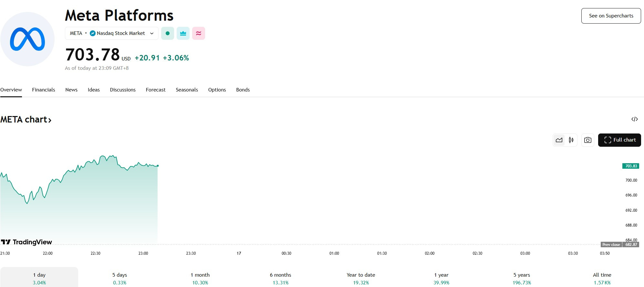Image resolution: width=644 pixels, height=287 pixels.
Task: Click the +3.06% percentage change
Action: (176, 58)
